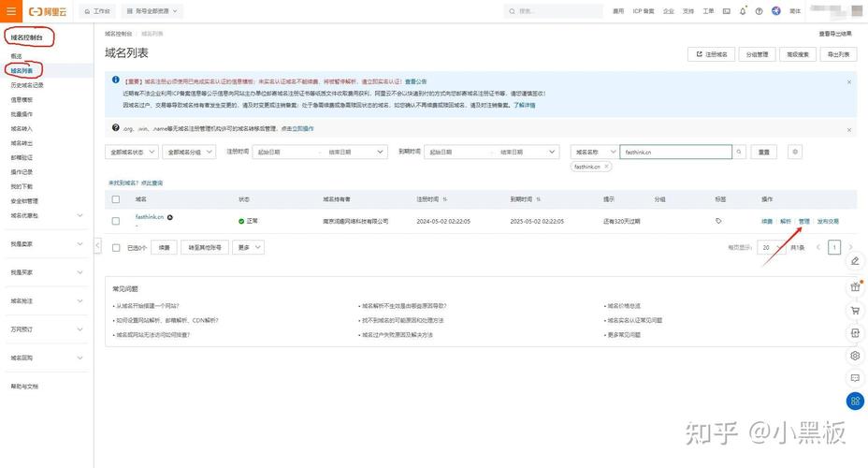The height and width of the screenshot is (468, 868).
Task: Click the 高级搜索 button
Action: point(798,54)
